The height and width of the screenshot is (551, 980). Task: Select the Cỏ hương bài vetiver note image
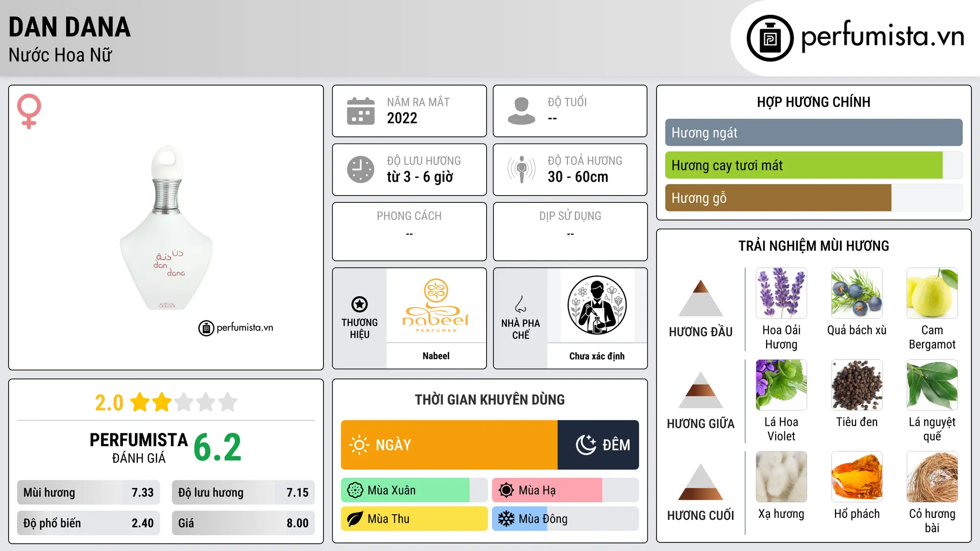(x=932, y=477)
